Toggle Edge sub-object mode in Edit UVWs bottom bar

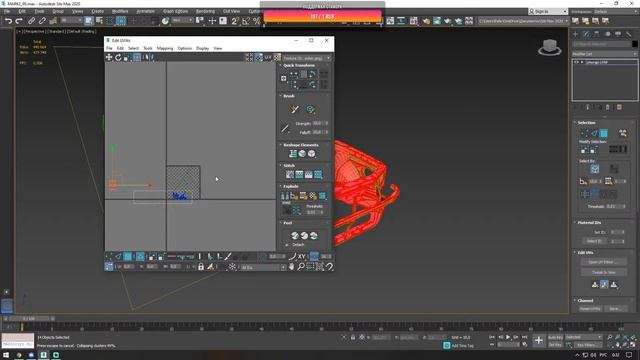[x=118, y=256]
